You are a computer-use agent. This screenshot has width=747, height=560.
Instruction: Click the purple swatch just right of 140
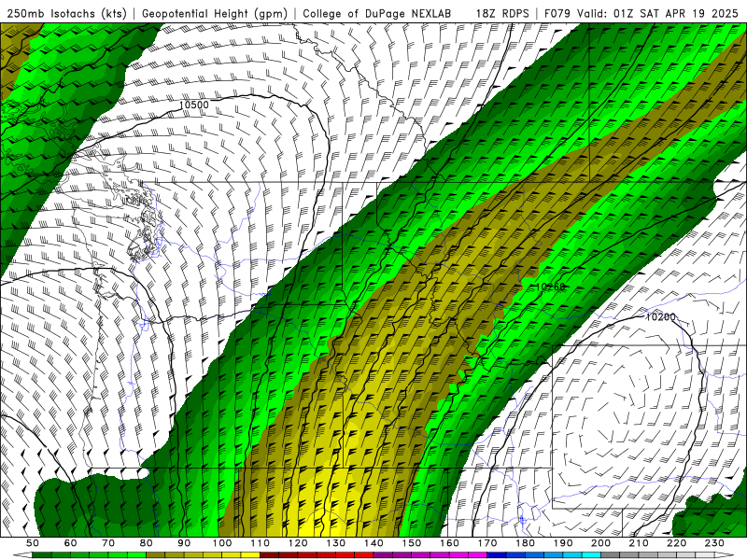coord(383,555)
